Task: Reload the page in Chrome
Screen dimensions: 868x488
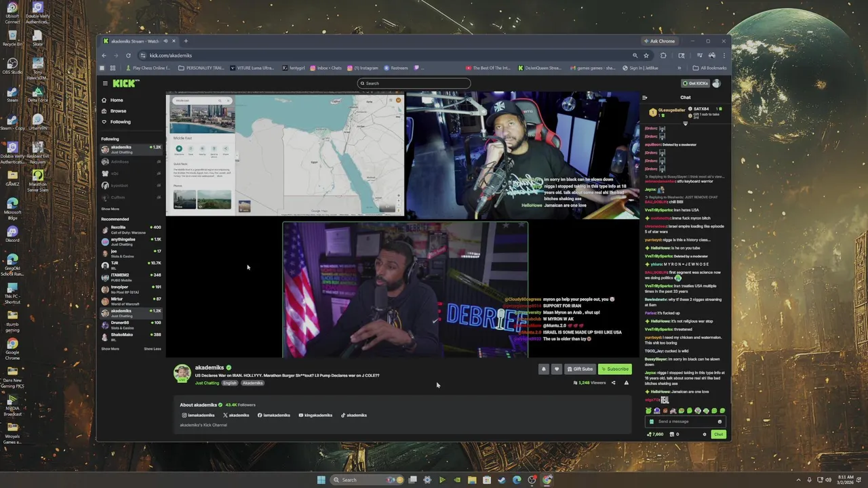Action: pos(128,56)
